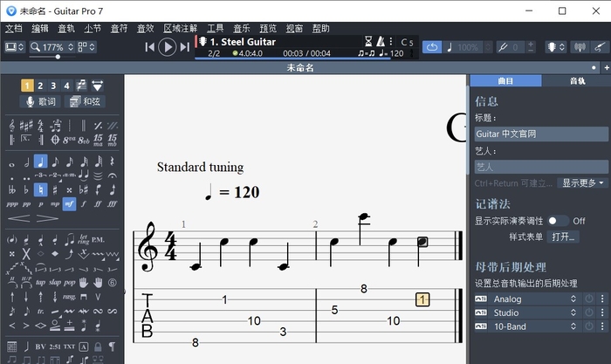Click the 艺人 artist input field

click(540, 166)
